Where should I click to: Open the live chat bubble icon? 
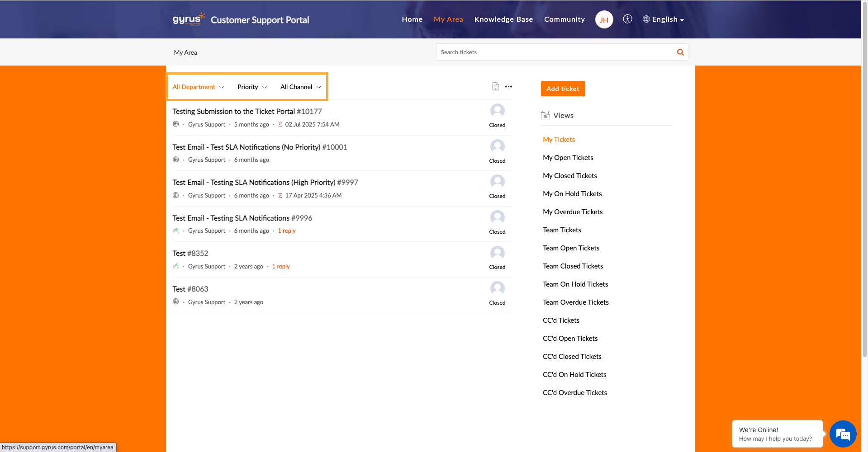(x=843, y=434)
